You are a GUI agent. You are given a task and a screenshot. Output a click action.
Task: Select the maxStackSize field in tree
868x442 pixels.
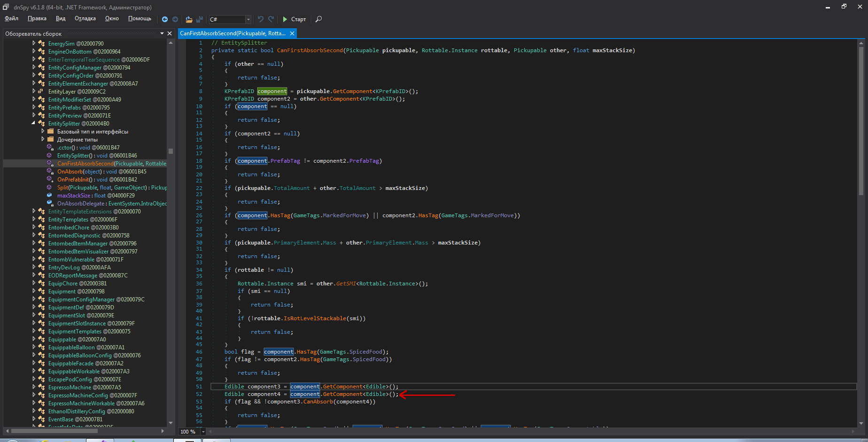74,196
